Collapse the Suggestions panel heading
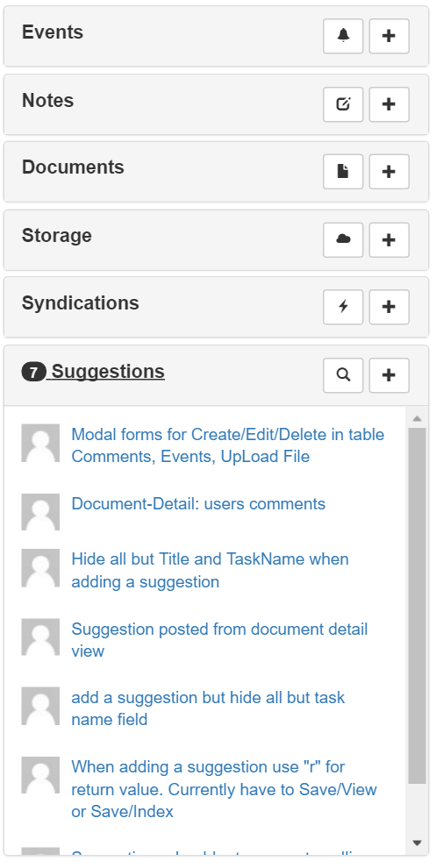This screenshot has width=436, height=868. click(x=93, y=372)
